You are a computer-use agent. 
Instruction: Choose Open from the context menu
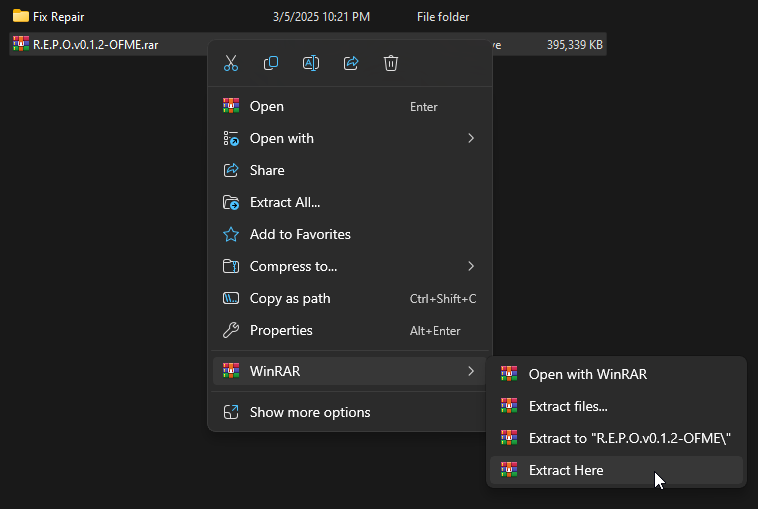point(267,106)
